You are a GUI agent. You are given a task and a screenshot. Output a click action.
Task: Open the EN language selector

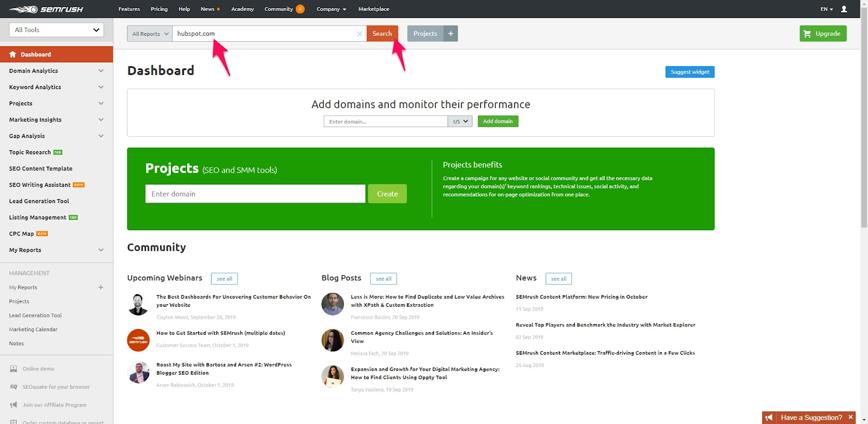coord(827,9)
